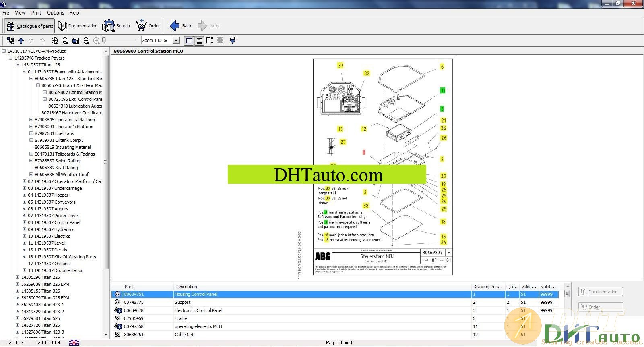This screenshot has height=347, width=644.
Task: Collapse the 14318117 VOLVO-RM-Product node
Action: [4, 51]
